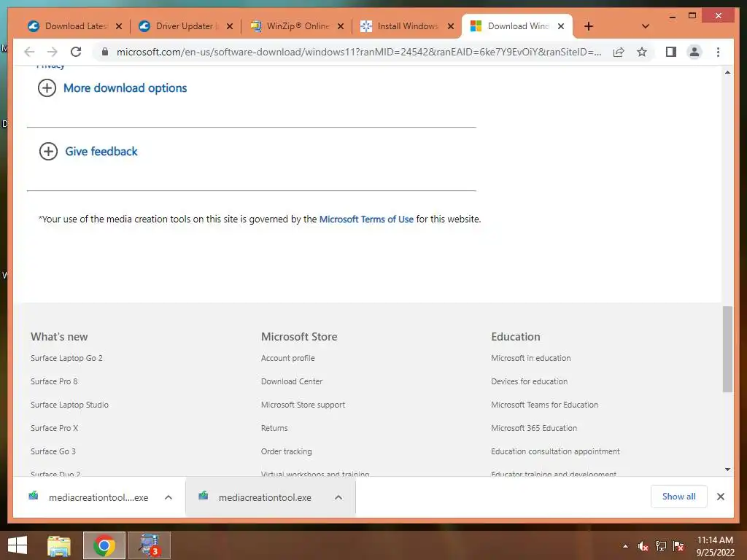The height and width of the screenshot is (560, 747).
Task: Click Show all downloads button
Action: click(679, 496)
